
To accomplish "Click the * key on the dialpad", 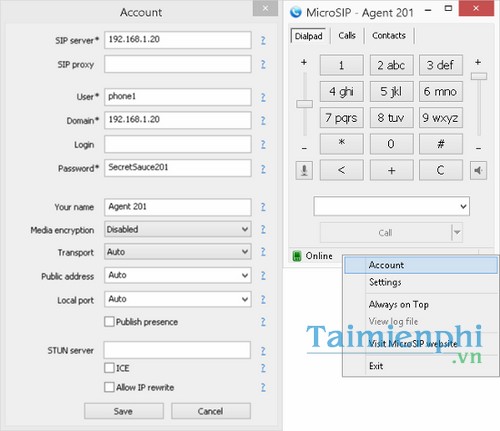I will click(x=342, y=144).
